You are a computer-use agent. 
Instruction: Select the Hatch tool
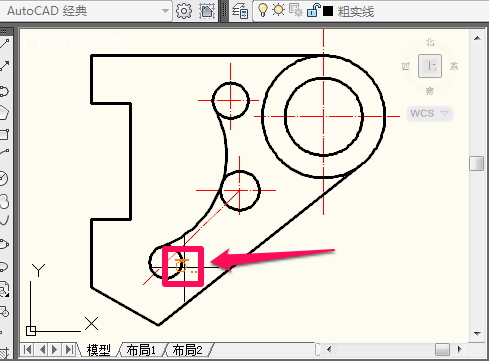coord(4,353)
